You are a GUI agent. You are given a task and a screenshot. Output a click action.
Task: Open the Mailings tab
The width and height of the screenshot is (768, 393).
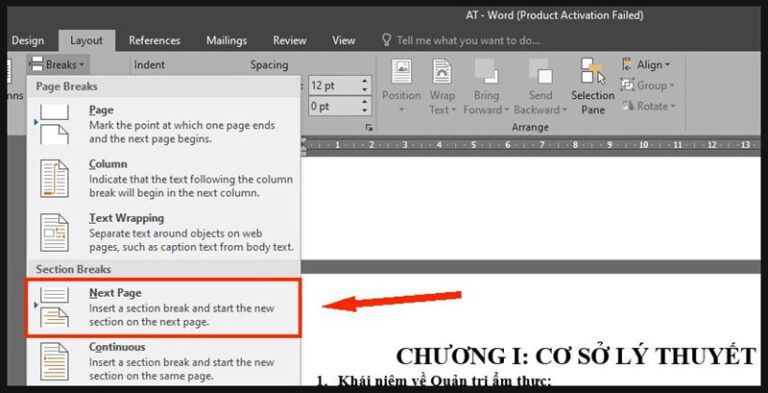click(226, 41)
